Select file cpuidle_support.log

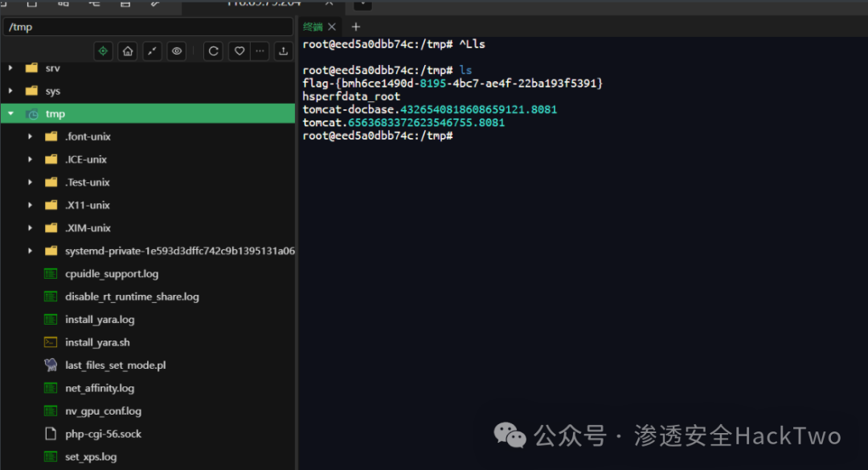pos(111,273)
